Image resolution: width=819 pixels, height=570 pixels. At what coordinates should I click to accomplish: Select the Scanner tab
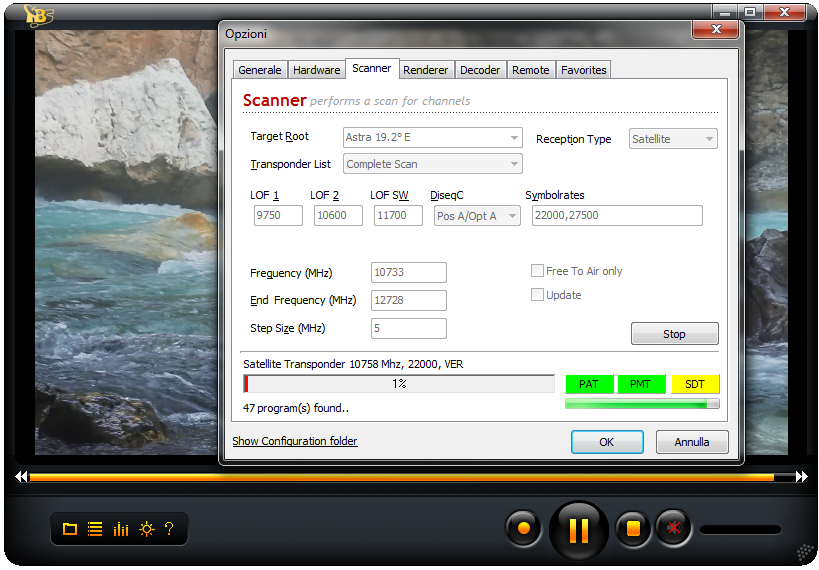(x=371, y=68)
